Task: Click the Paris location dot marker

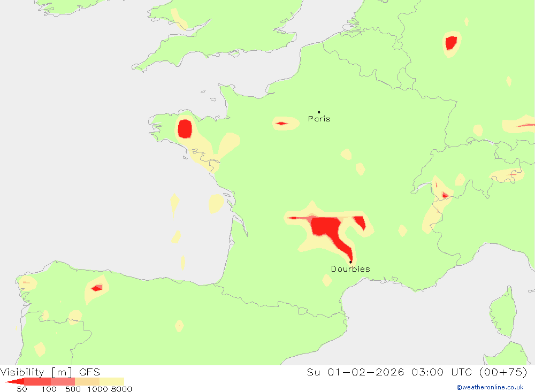Action: coord(319,112)
